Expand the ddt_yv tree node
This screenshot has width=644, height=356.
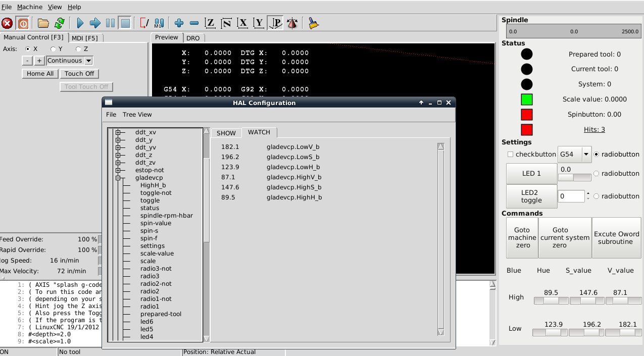click(x=118, y=147)
